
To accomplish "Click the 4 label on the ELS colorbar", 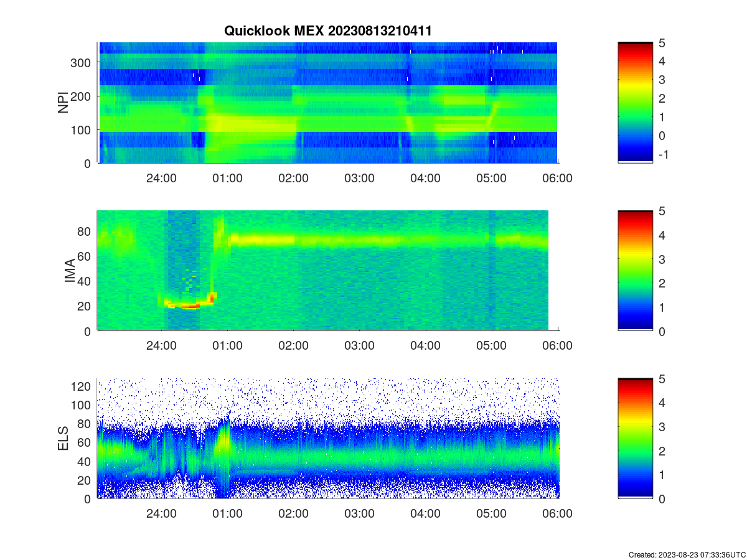I will (662, 403).
